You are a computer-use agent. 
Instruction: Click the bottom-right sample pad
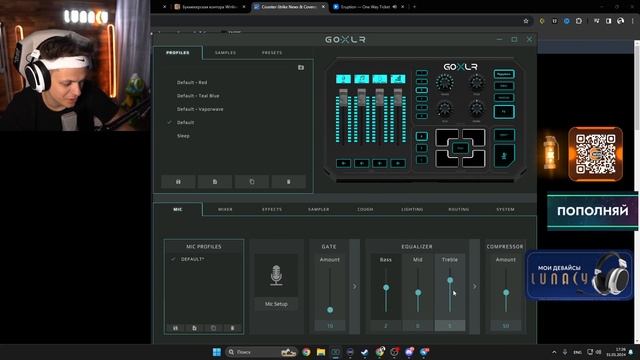click(x=474, y=158)
